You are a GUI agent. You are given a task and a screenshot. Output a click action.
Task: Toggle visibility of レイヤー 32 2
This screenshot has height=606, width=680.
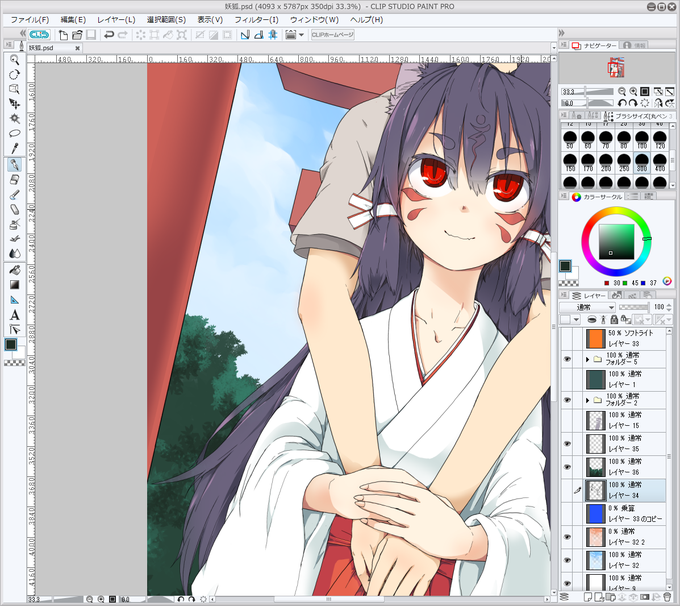[x=567, y=537]
